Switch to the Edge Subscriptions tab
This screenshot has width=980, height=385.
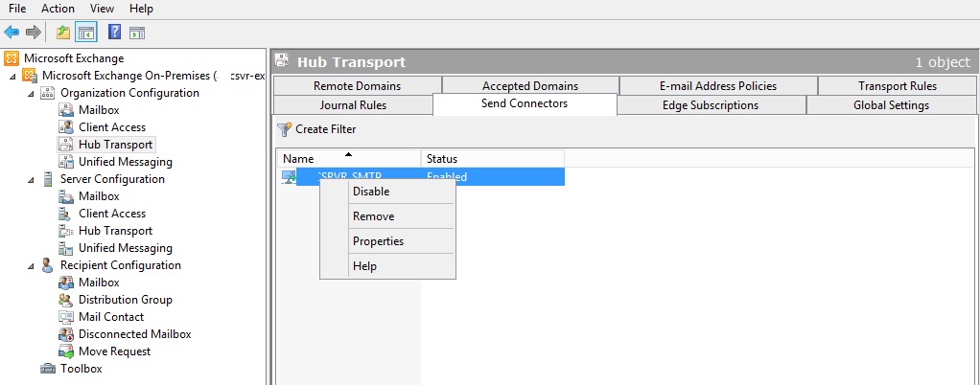coord(711,105)
